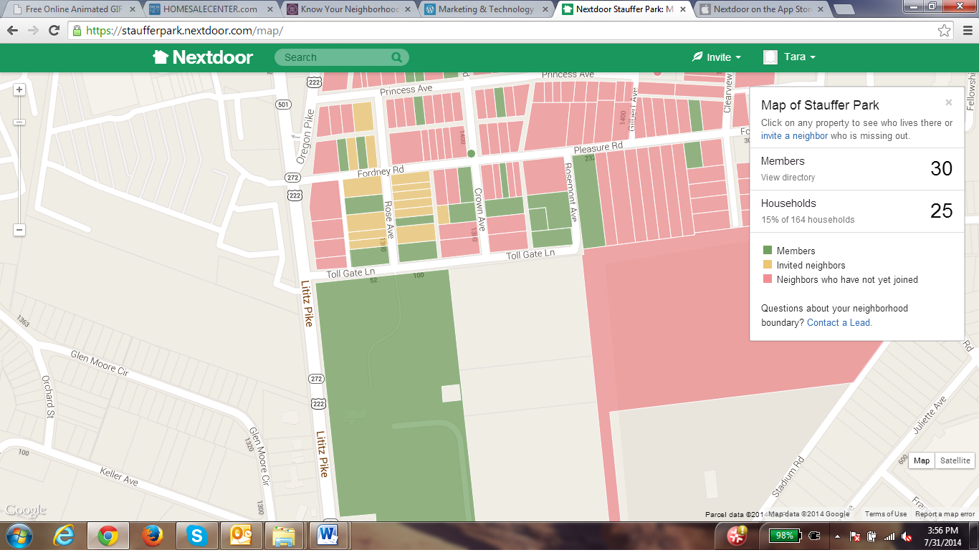Switch the map to Satellite view
Viewport: 979px width, 560px height.
(x=955, y=460)
